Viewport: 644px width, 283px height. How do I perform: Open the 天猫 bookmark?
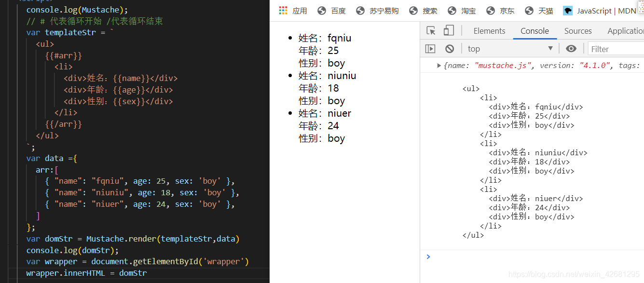point(539,11)
